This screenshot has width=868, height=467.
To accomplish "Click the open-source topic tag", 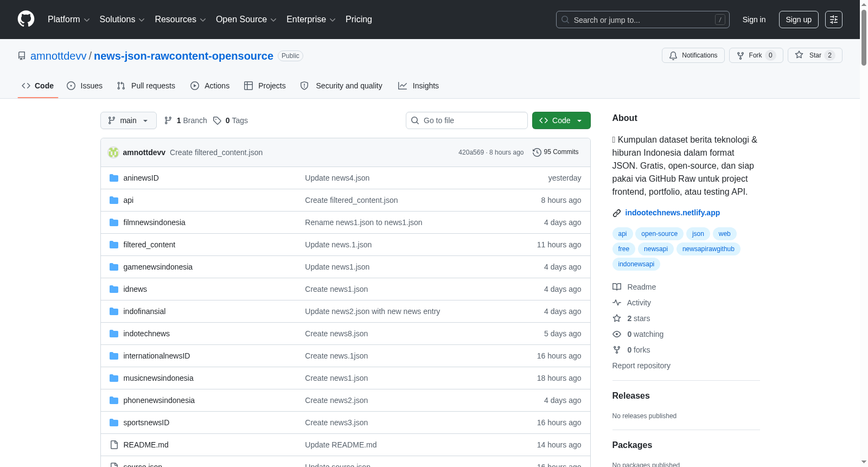I will pos(659,234).
